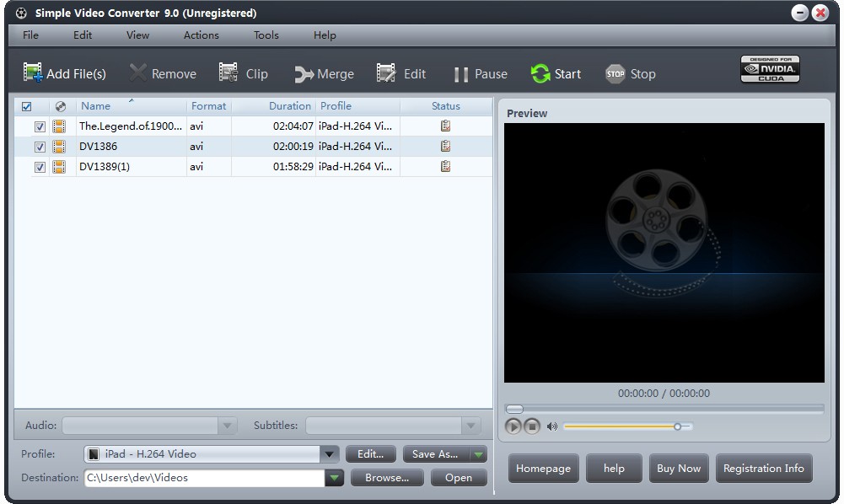Stop the preview playback
Image resolution: width=844 pixels, height=504 pixels.
coord(532,426)
